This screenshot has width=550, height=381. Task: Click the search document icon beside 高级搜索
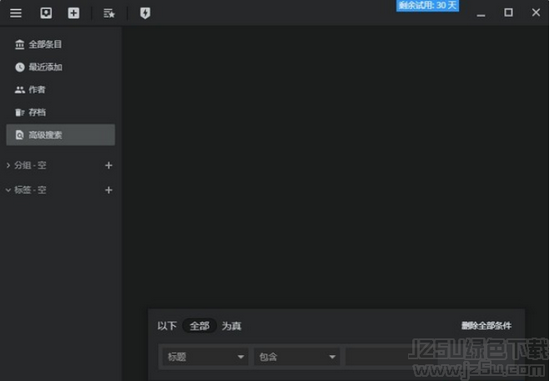tap(20, 135)
